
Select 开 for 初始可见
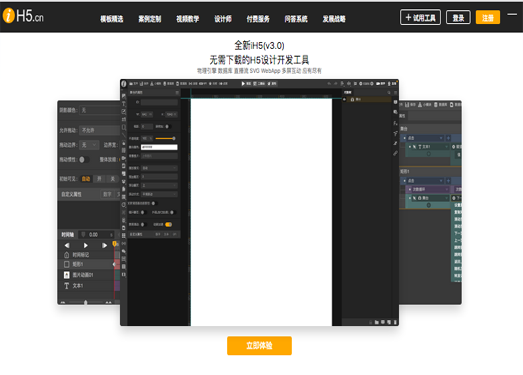(99, 179)
